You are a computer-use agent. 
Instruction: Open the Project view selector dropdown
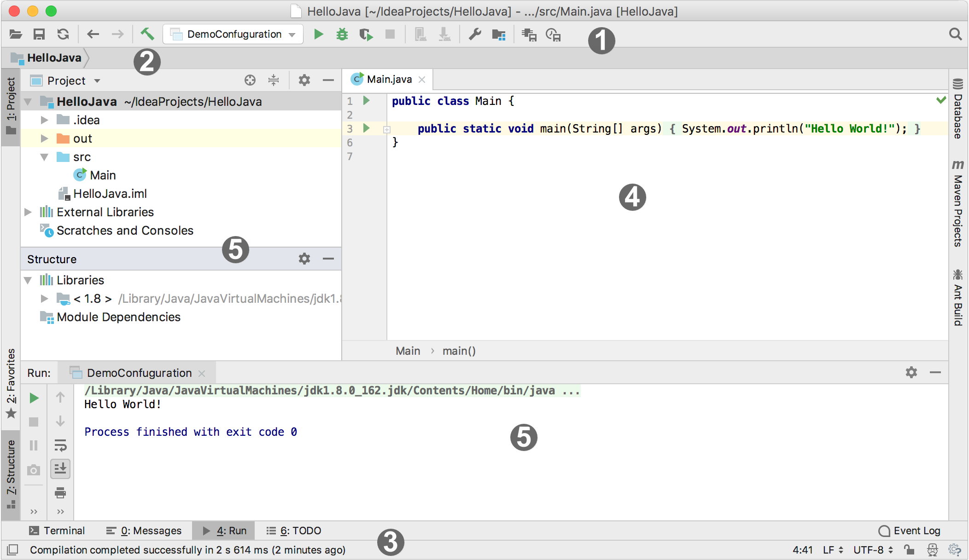(65, 81)
